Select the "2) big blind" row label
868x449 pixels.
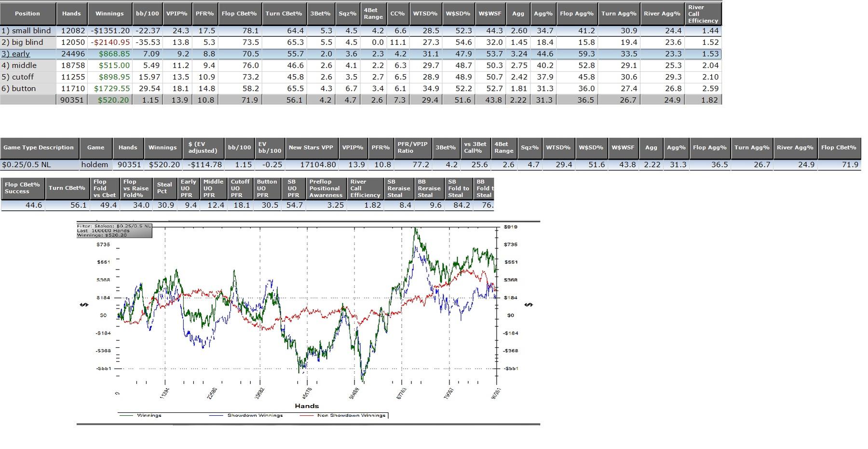(22, 42)
